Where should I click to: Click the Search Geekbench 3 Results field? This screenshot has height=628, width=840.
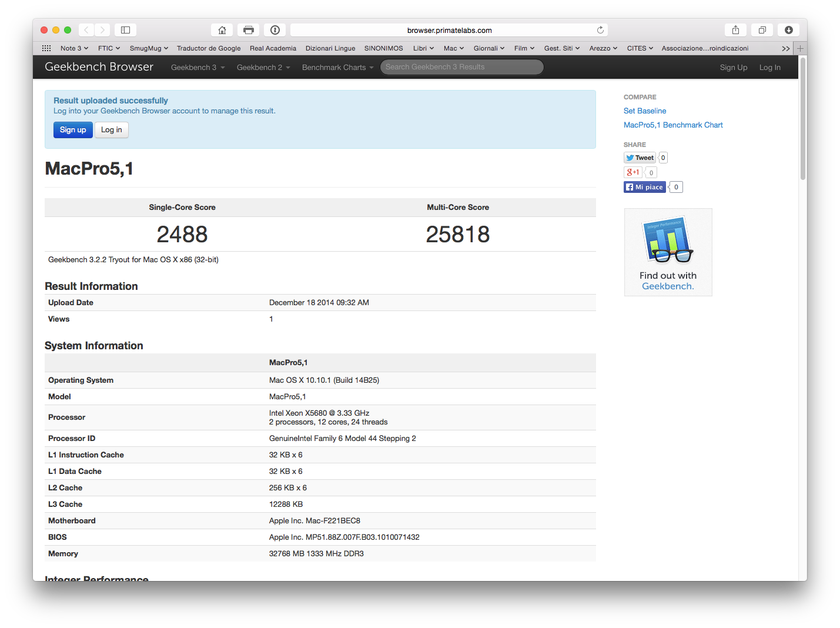tap(462, 67)
